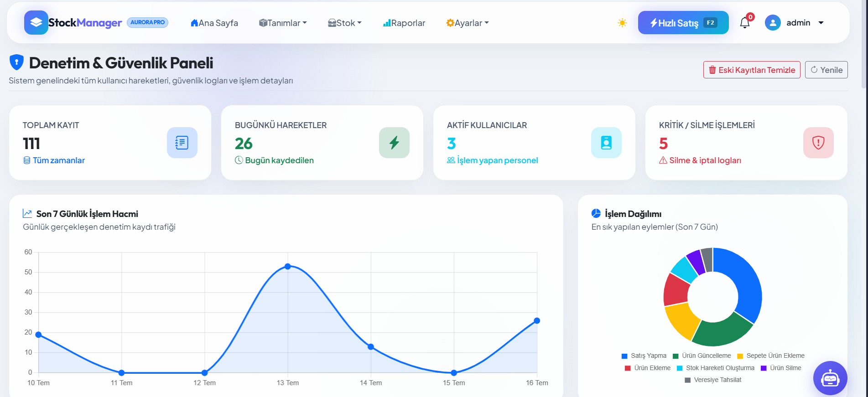The image size is (868, 397).
Task: Toggle Ürün Güncelleme legend entry
Action: point(702,356)
